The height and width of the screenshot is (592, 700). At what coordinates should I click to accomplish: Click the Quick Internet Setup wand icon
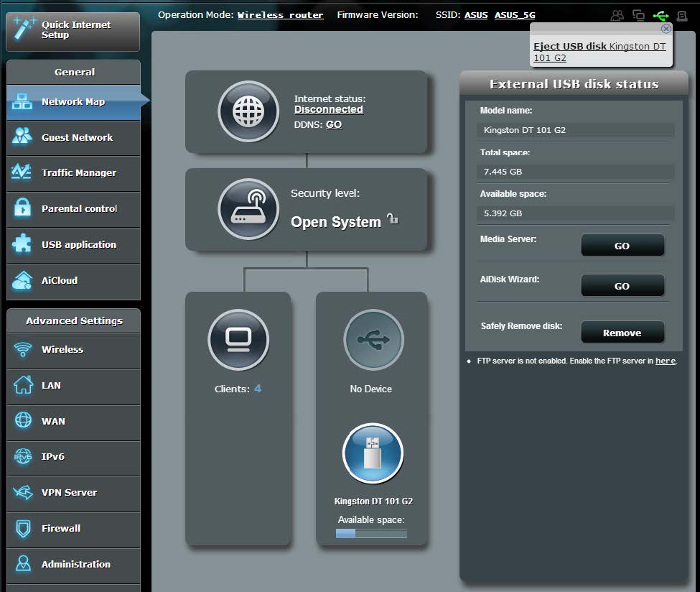(24, 29)
